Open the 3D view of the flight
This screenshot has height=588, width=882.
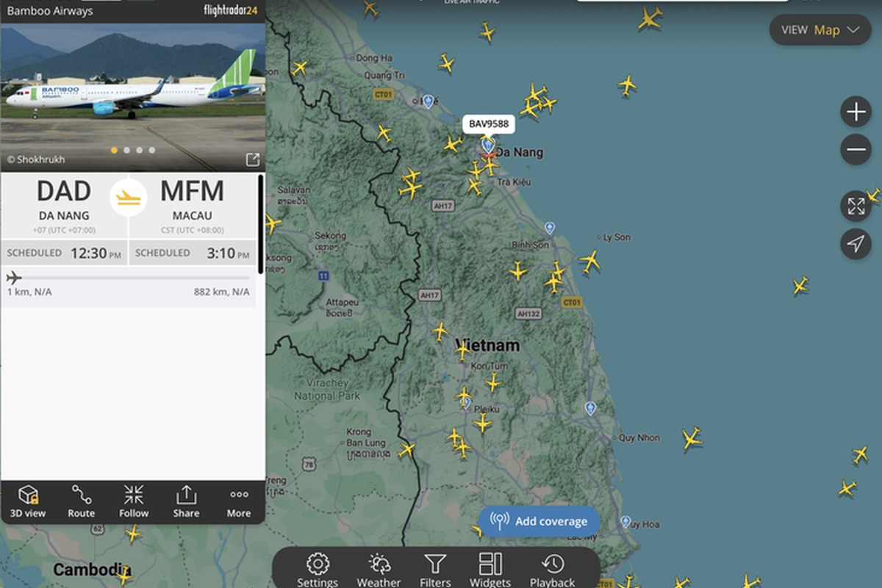pos(28,502)
